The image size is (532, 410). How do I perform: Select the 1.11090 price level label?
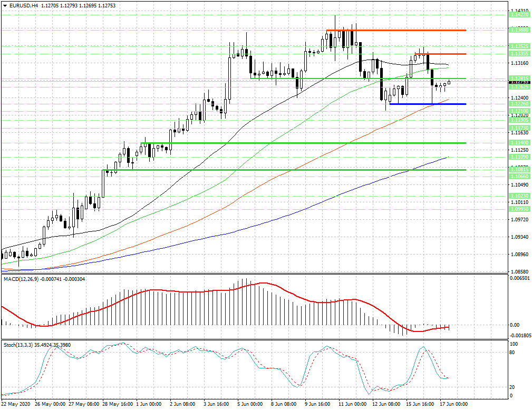click(519, 157)
